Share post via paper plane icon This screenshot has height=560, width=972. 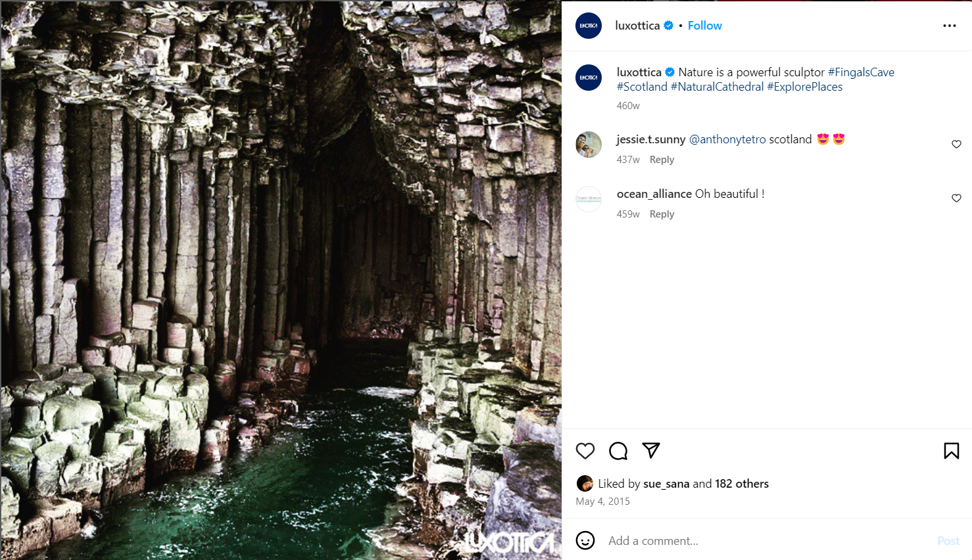point(651,450)
